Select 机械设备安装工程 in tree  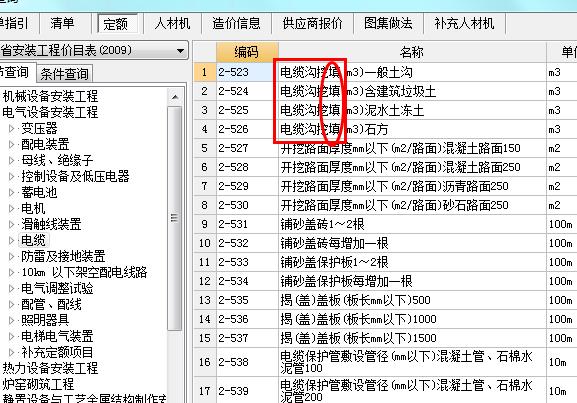(50, 96)
